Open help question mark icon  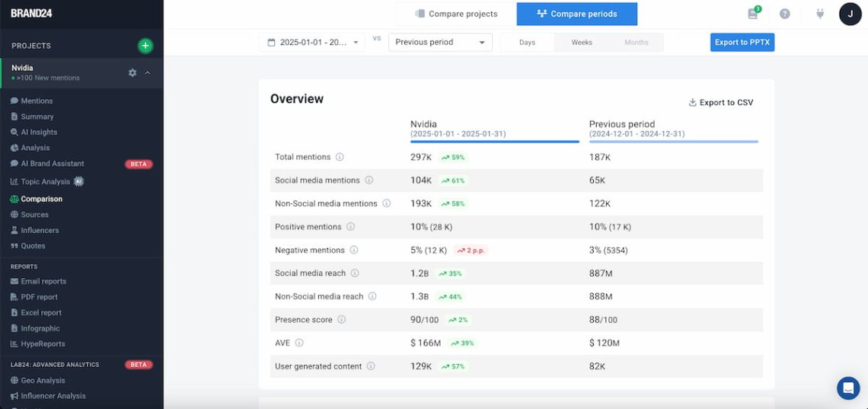785,14
